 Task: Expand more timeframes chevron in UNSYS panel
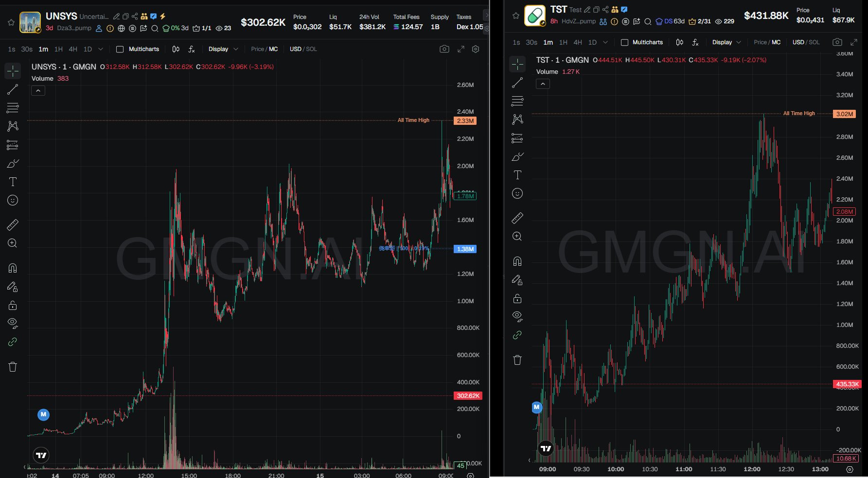(101, 49)
